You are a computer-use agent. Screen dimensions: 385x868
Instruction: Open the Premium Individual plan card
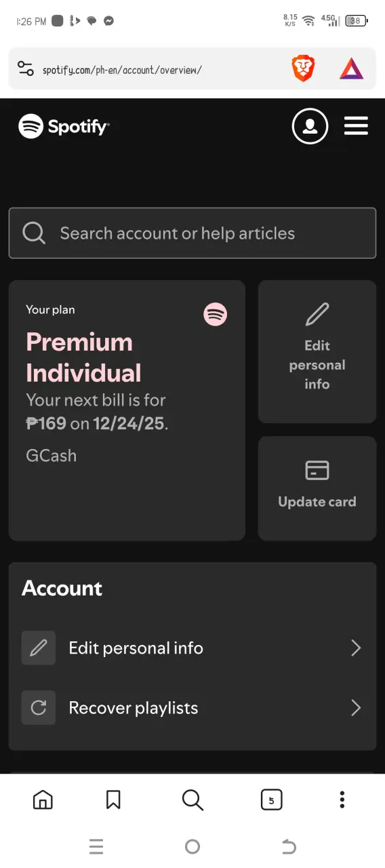(x=127, y=410)
